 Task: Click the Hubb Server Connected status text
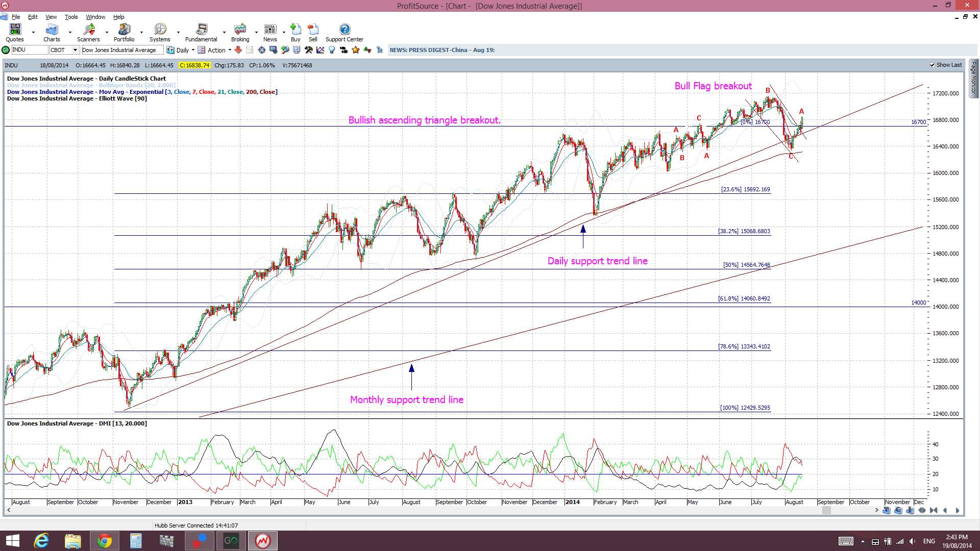196,525
